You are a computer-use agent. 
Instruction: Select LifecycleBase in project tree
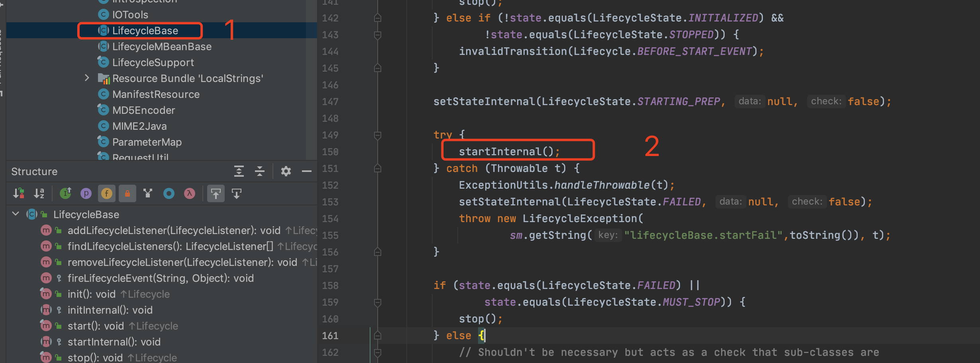[x=145, y=31]
